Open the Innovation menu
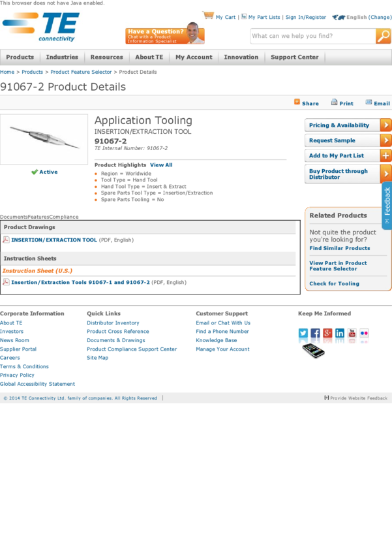This screenshot has height=555, width=392. pyautogui.click(x=241, y=57)
